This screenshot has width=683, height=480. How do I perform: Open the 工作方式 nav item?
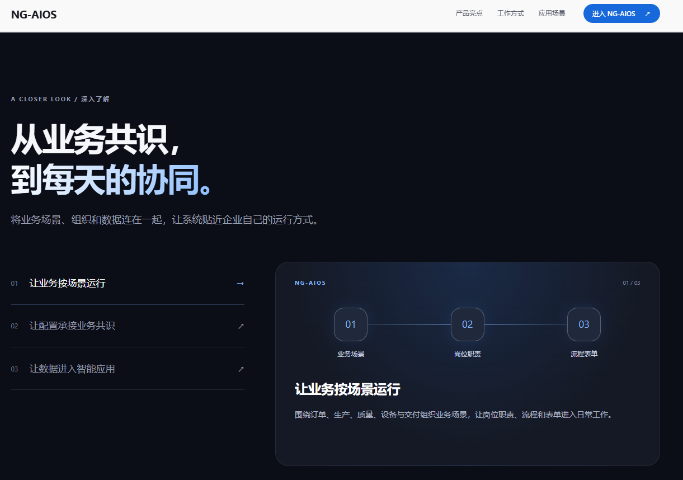coord(511,13)
